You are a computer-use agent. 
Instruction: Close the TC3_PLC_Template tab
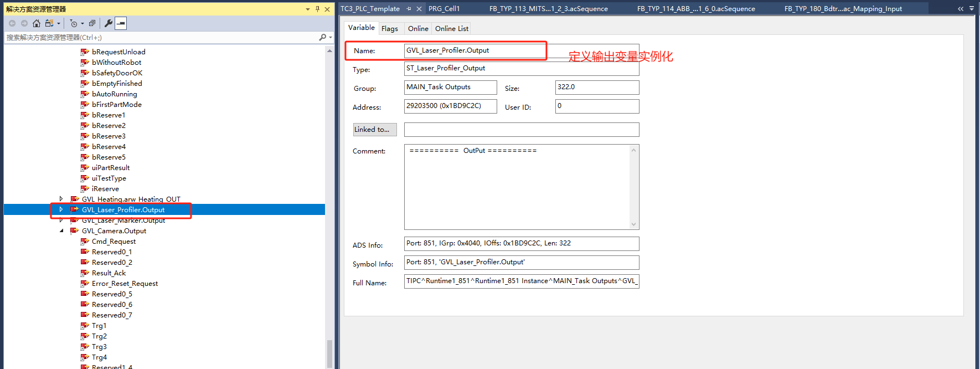coord(419,9)
